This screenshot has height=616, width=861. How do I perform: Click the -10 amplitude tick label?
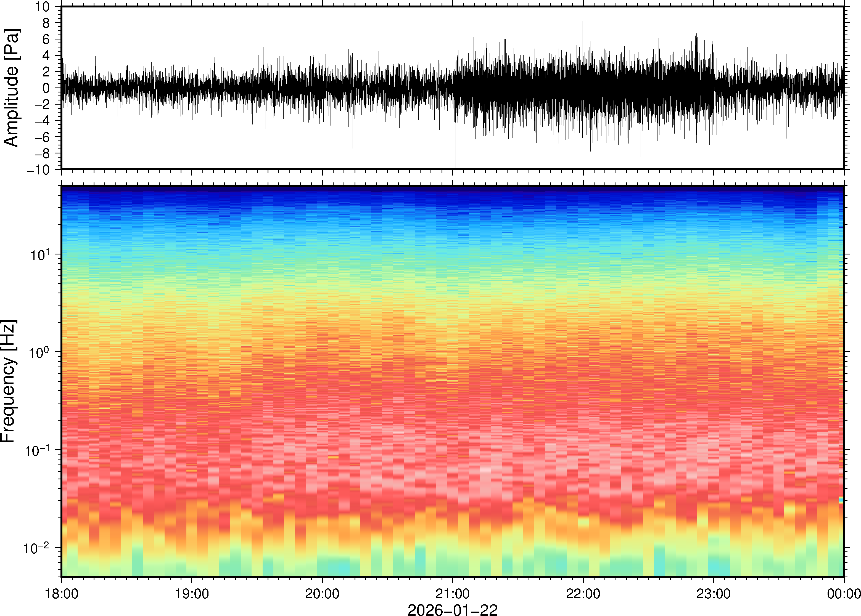(x=38, y=169)
